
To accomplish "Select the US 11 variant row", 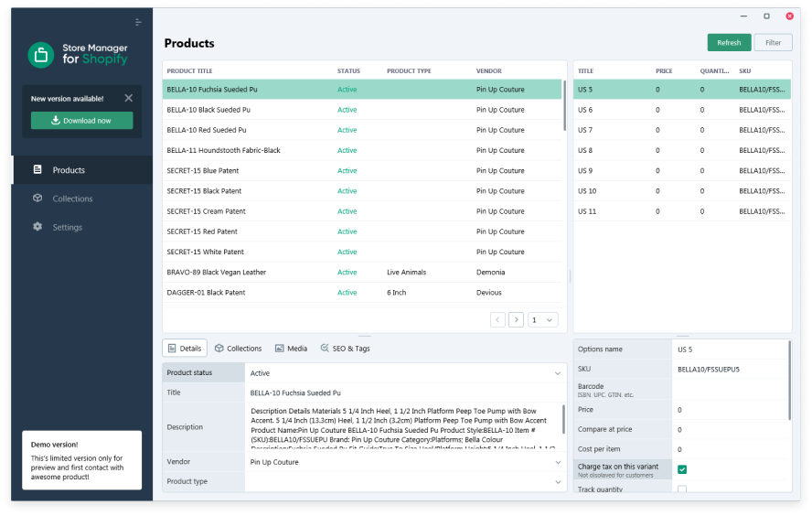I will [x=682, y=211].
